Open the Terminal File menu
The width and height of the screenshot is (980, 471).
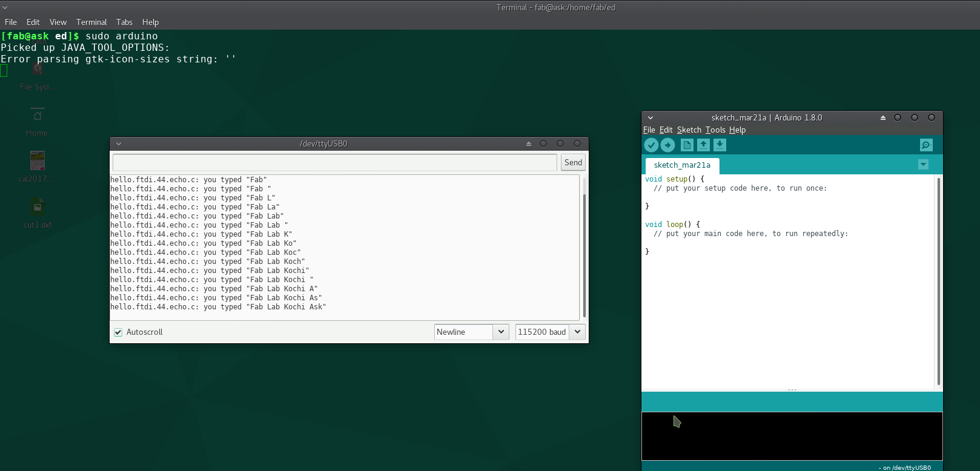click(x=11, y=22)
